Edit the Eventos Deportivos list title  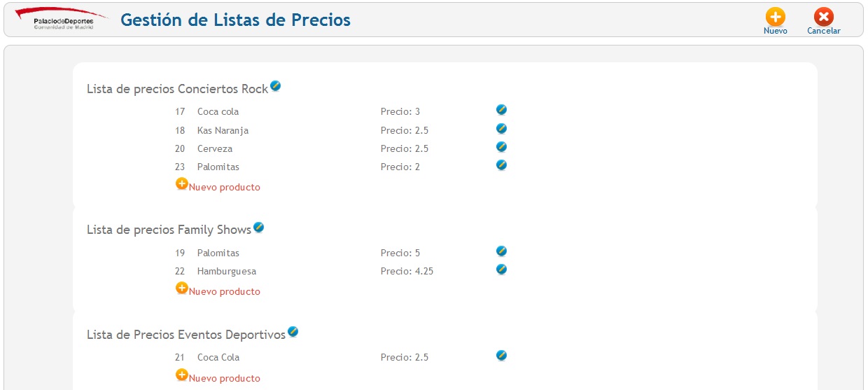click(293, 332)
